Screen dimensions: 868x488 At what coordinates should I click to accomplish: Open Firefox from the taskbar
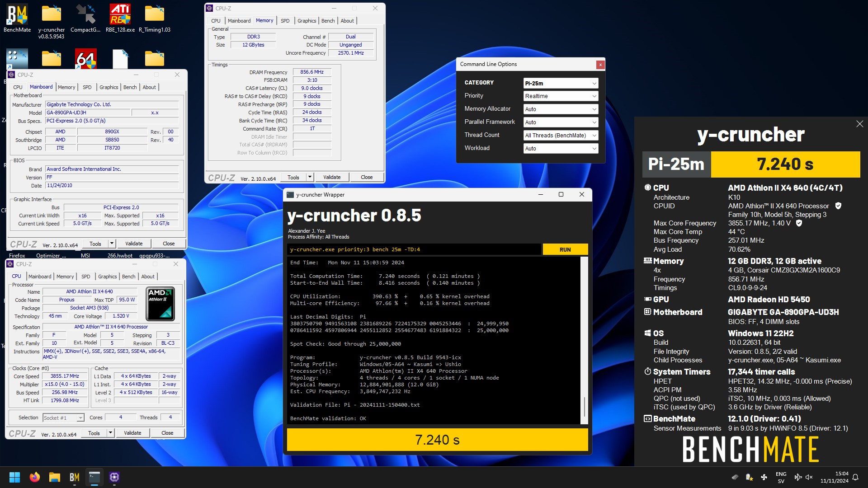coord(34,477)
